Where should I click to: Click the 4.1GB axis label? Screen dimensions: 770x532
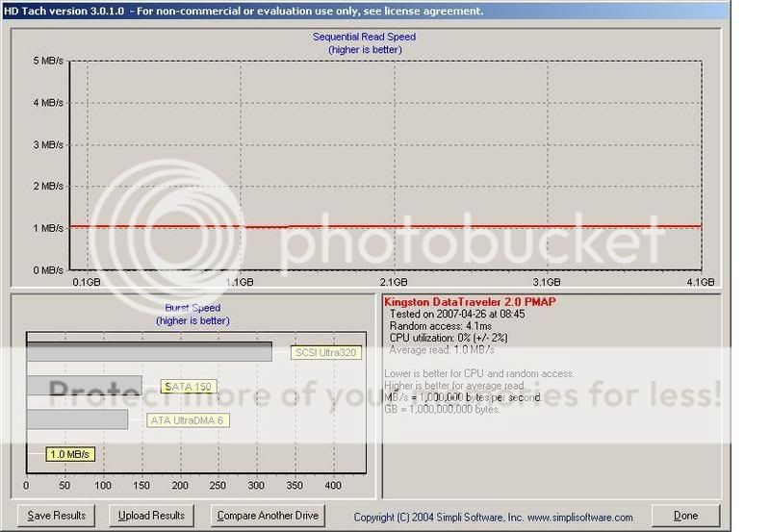[x=700, y=283]
